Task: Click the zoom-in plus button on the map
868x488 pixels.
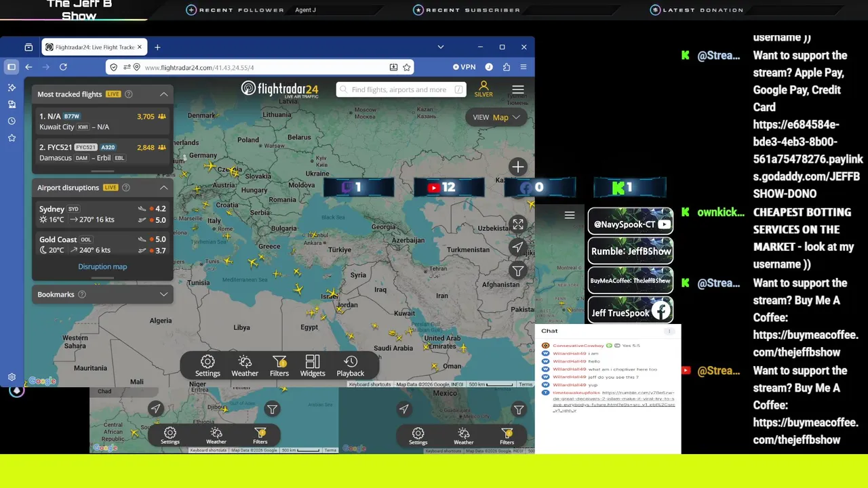Action: click(x=518, y=167)
